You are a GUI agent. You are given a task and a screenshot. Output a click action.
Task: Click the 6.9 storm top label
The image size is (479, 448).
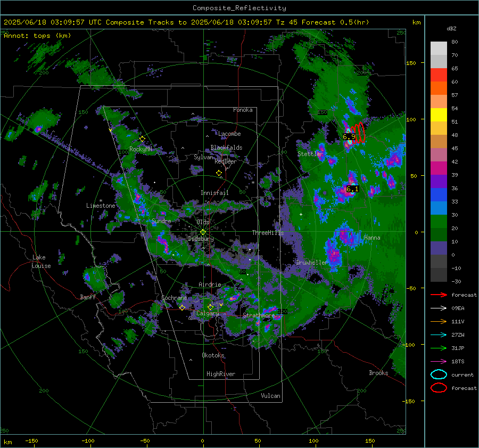[349, 137]
